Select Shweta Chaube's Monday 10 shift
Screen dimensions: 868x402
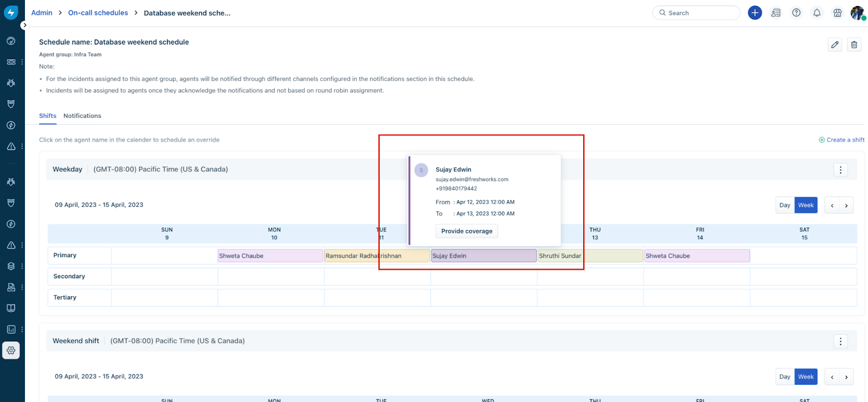coord(270,256)
